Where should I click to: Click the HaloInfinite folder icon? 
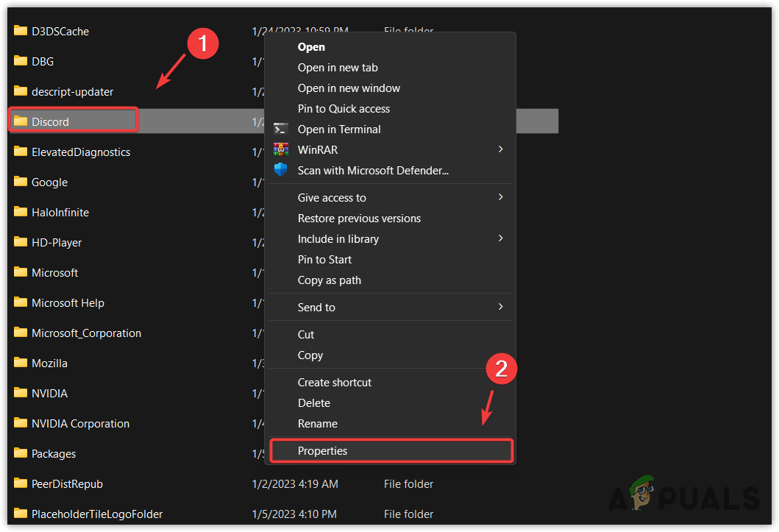pyautogui.click(x=20, y=212)
